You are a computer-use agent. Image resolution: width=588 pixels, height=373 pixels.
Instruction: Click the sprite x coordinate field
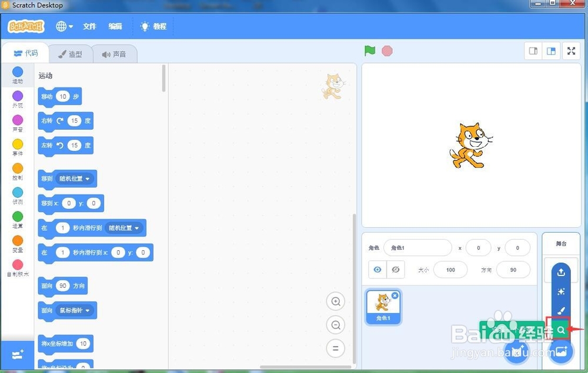tap(478, 248)
